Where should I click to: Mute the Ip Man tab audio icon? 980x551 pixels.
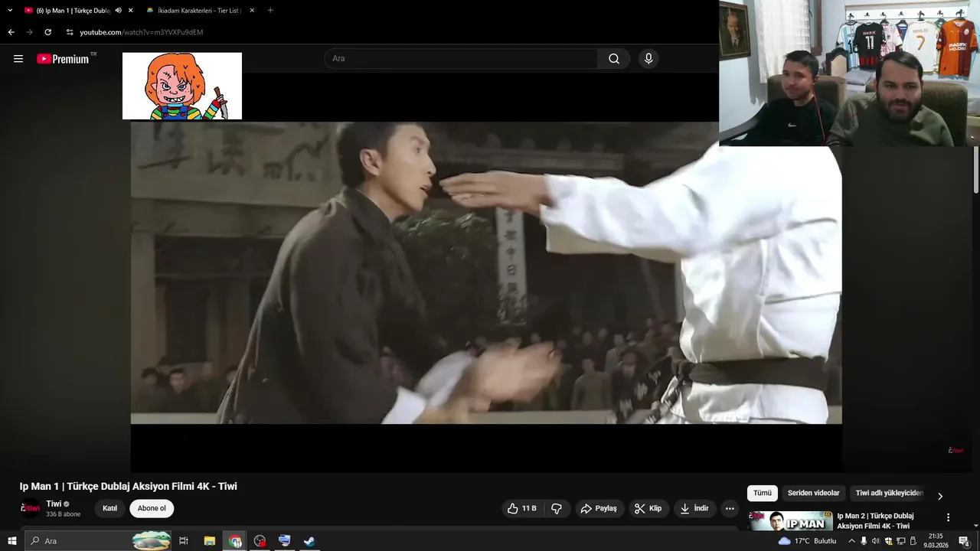[119, 11]
